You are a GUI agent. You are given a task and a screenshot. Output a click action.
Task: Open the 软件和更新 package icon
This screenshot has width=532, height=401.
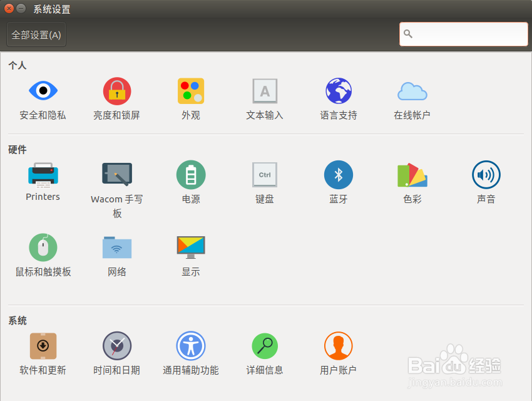(x=43, y=346)
